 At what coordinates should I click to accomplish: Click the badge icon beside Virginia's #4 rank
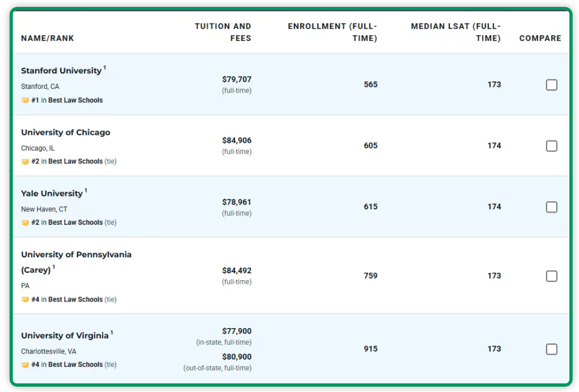[x=25, y=365]
